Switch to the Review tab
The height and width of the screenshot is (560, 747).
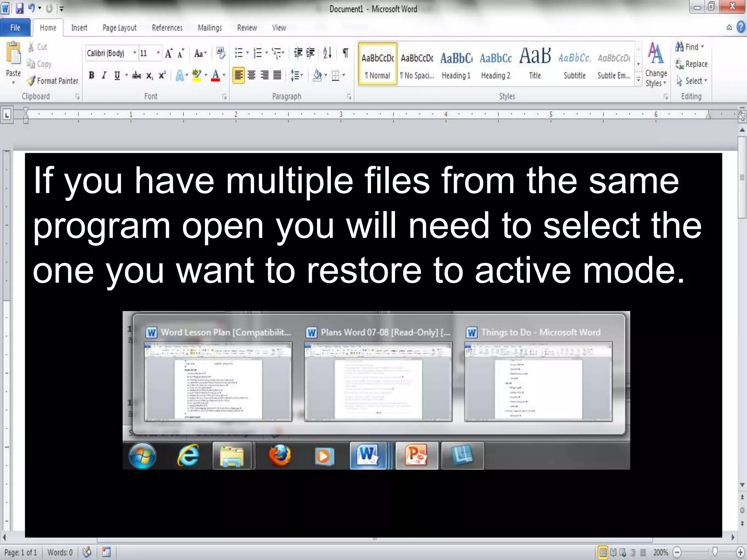(x=247, y=28)
